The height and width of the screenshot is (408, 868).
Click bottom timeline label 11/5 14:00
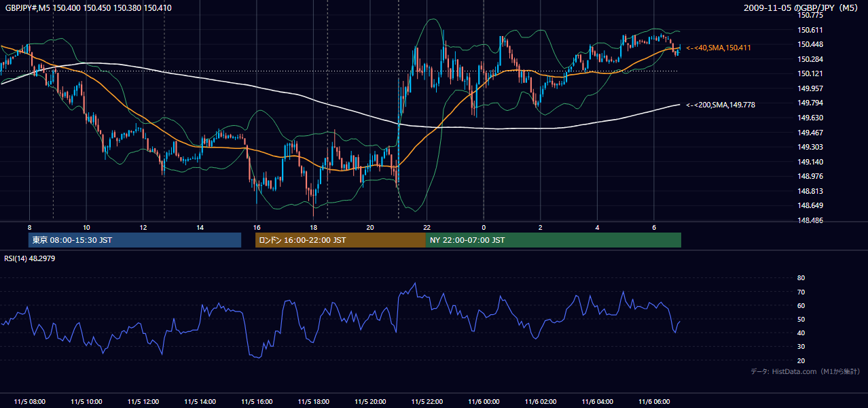point(200,402)
